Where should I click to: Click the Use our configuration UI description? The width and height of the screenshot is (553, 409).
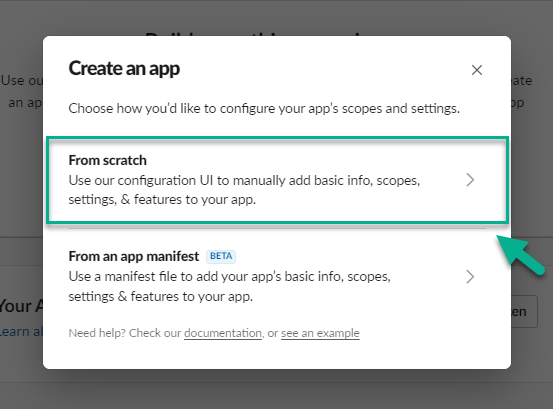tap(244, 190)
